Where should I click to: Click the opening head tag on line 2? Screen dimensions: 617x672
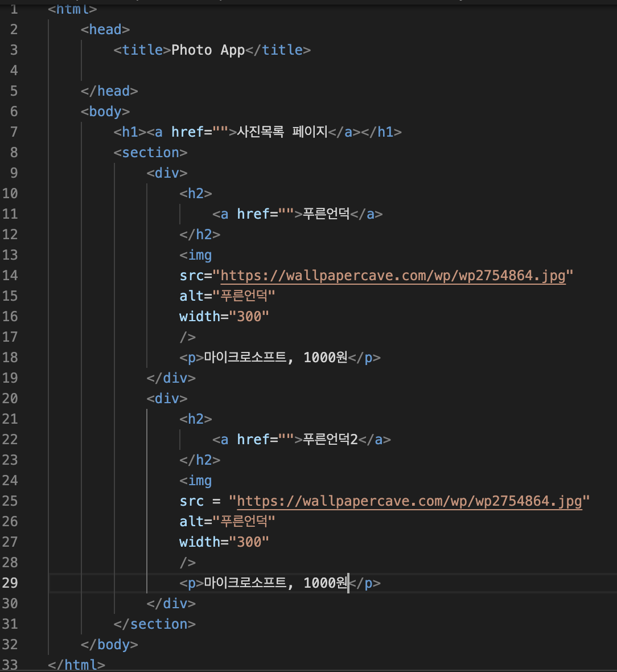click(x=105, y=30)
